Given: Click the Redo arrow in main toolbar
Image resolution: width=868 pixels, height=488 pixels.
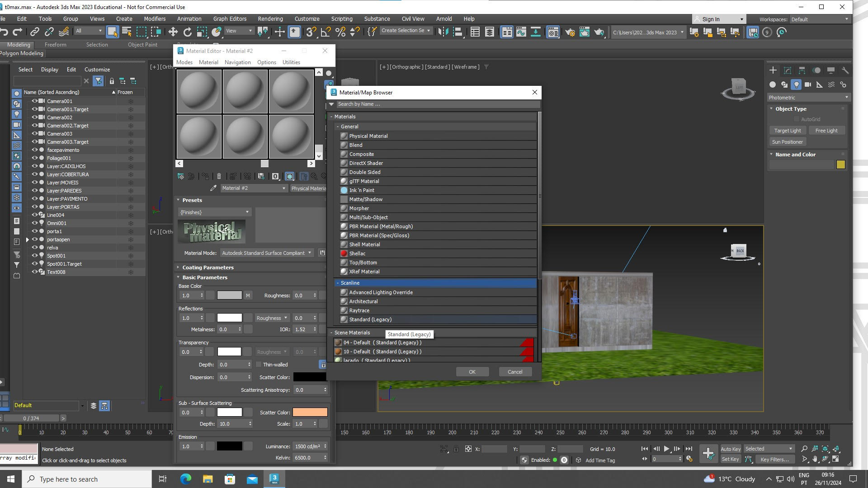Looking at the screenshot, I should click(18, 32).
